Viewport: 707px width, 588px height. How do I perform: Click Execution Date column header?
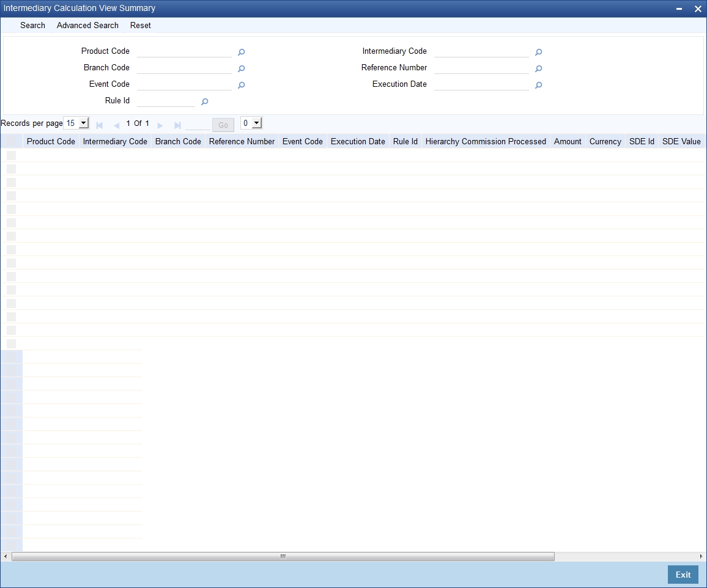point(358,141)
